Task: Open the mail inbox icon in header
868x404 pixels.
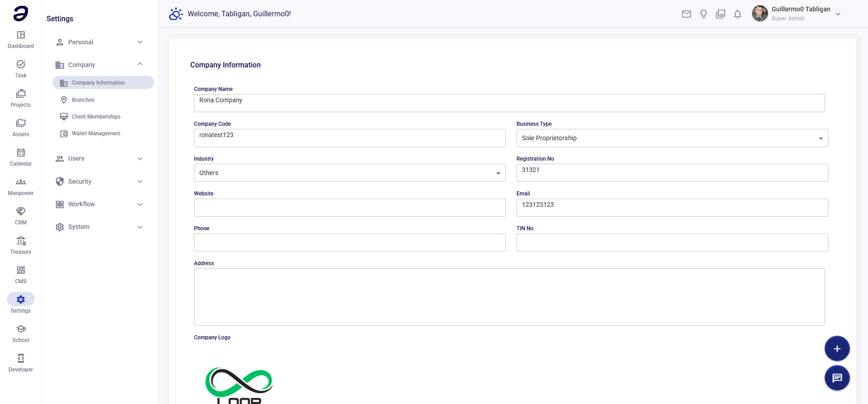Action: click(x=686, y=14)
